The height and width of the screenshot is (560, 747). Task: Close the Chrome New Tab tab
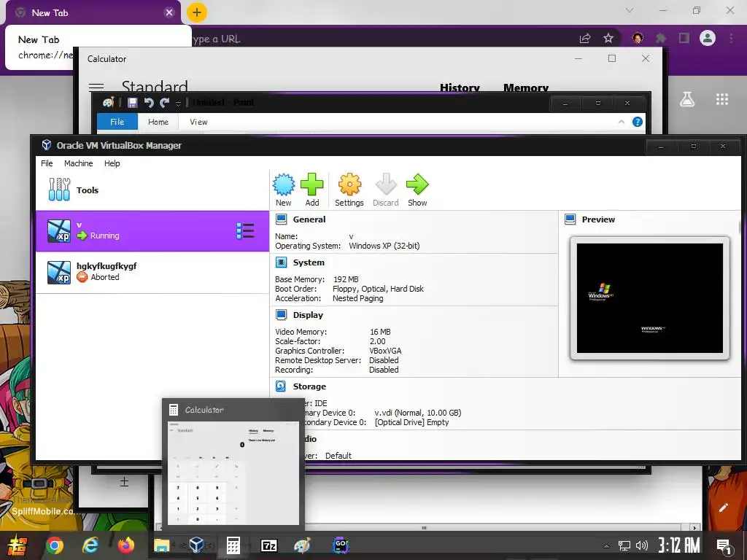169,13
